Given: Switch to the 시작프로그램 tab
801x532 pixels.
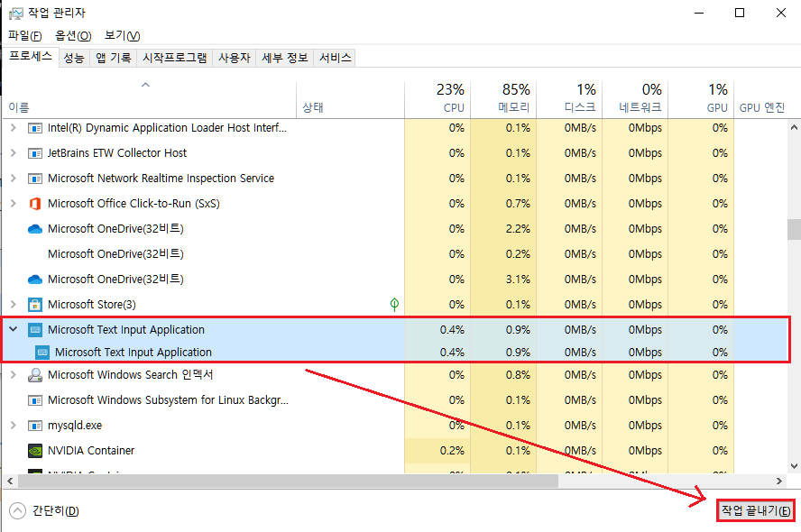Looking at the screenshot, I should tap(175, 58).
